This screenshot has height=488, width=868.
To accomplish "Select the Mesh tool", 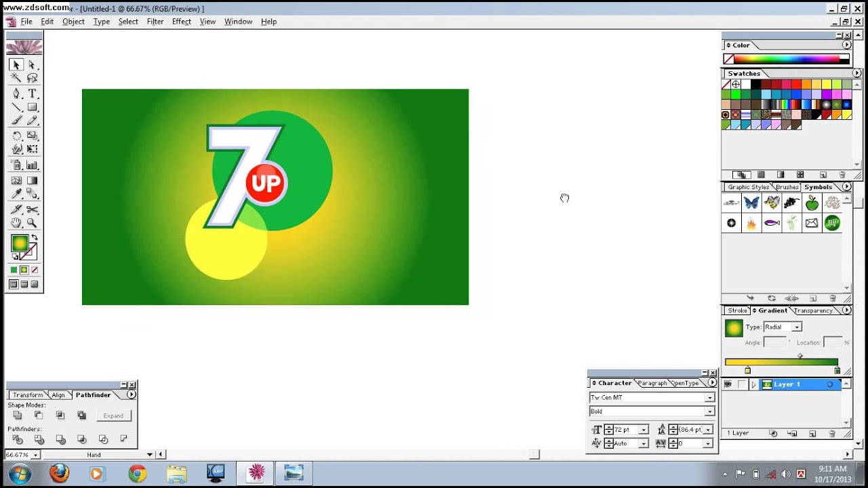I will tap(16, 181).
